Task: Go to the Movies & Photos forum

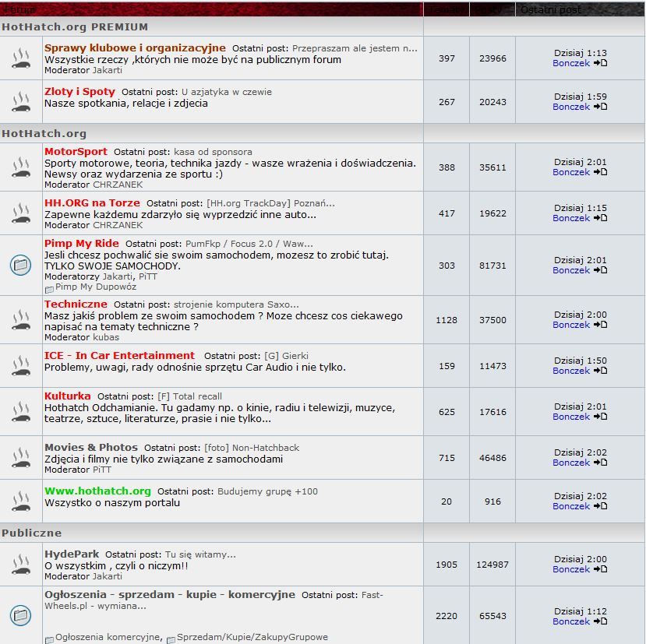Action: click(91, 448)
